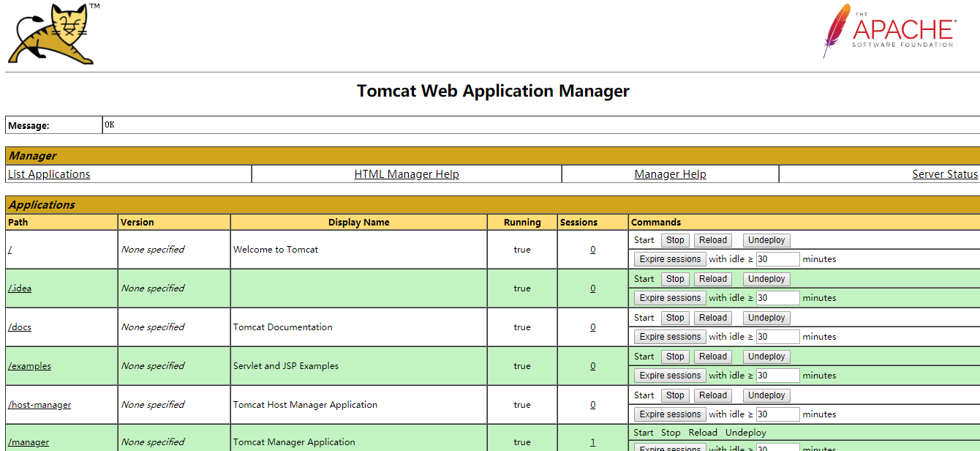Reload the /.idea application
Viewport: 980px width, 451px height.
713,279
